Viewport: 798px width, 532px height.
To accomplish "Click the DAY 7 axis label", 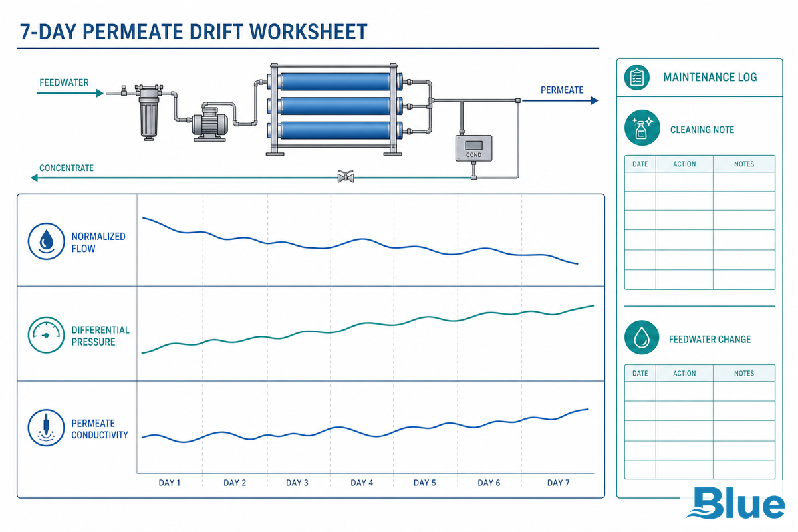I will (x=559, y=483).
